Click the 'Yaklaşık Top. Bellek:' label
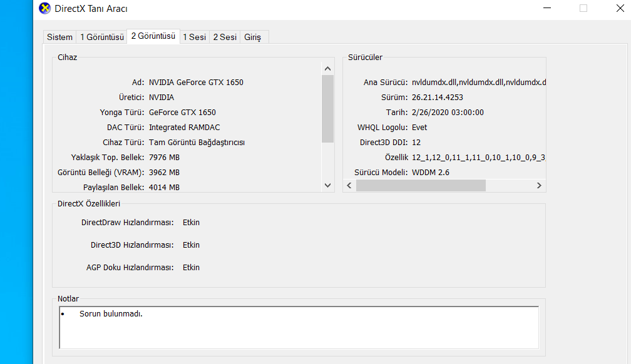 tap(108, 157)
